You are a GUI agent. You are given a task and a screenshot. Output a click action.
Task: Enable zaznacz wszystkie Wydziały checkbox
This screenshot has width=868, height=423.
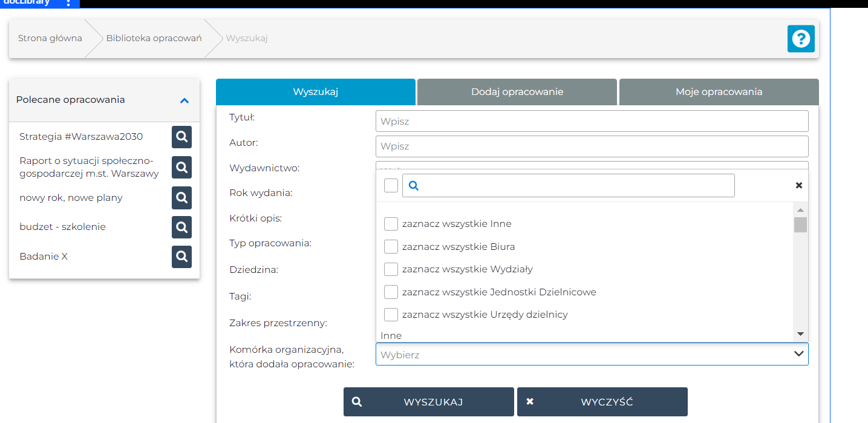tap(391, 269)
